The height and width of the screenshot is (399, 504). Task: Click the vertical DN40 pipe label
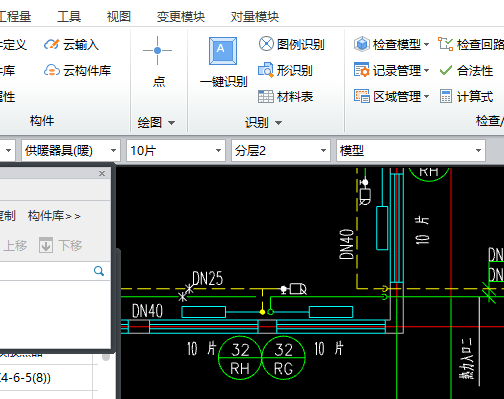point(346,244)
